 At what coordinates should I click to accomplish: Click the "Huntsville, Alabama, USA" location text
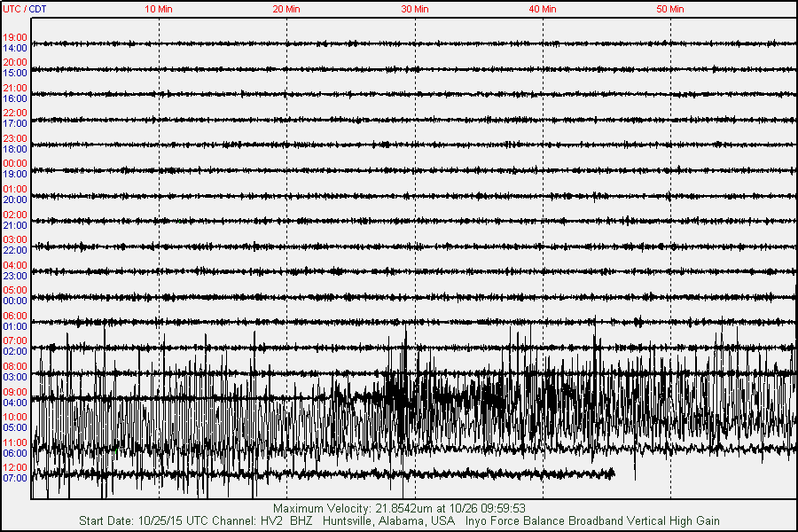(x=389, y=521)
